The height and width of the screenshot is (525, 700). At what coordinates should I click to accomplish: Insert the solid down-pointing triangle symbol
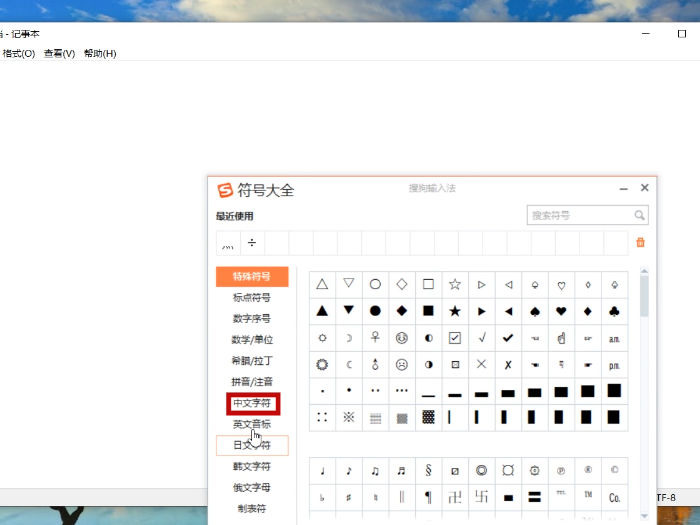[x=349, y=311]
